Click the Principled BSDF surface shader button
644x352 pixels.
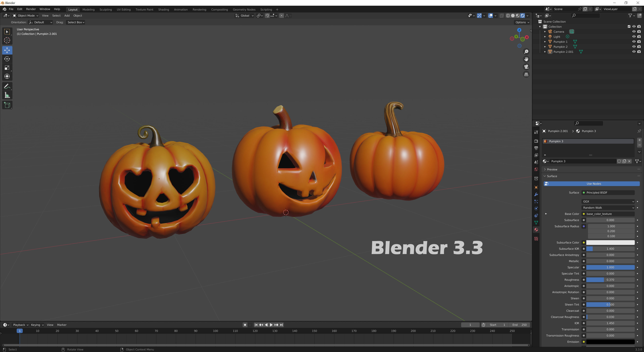[x=608, y=193]
